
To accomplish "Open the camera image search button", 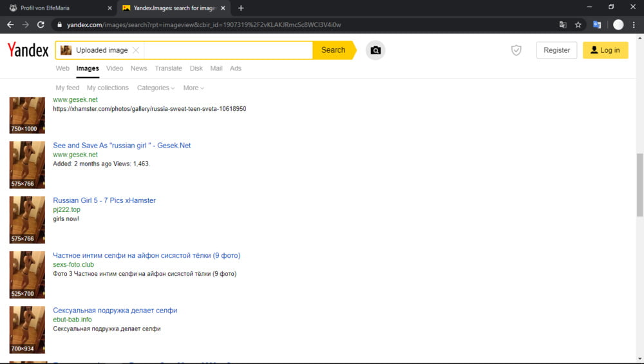I will [375, 50].
